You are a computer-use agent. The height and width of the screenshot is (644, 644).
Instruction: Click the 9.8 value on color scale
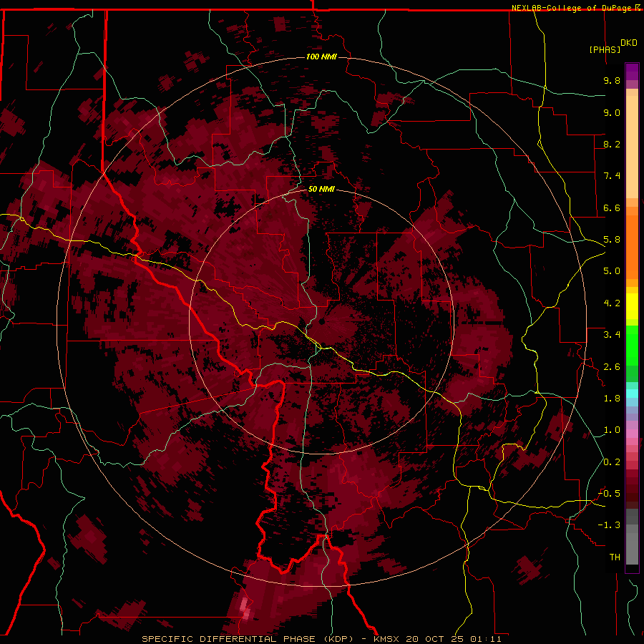point(612,80)
